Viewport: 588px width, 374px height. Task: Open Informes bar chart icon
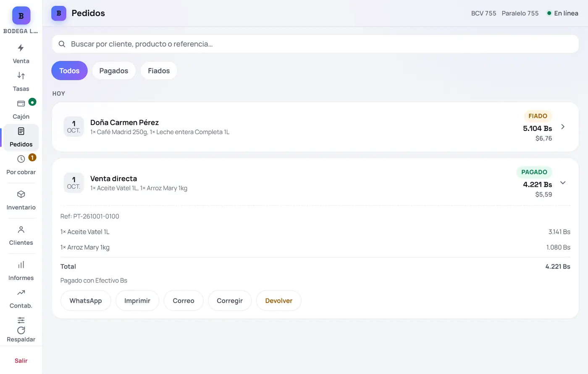21,265
